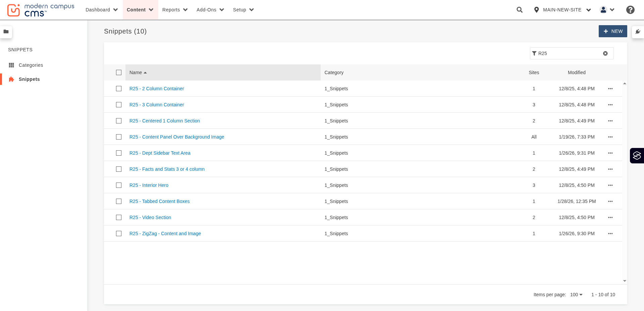Viewport: 644px width, 311px height.
Task: Select the Categories grid icon
Action: tap(11, 65)
